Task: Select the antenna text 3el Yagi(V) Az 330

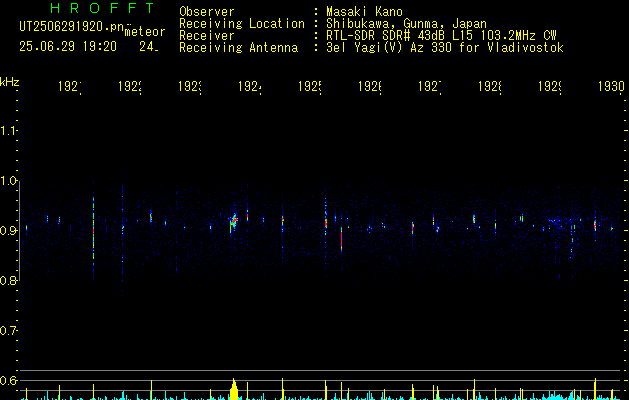Action: (391, 48)
